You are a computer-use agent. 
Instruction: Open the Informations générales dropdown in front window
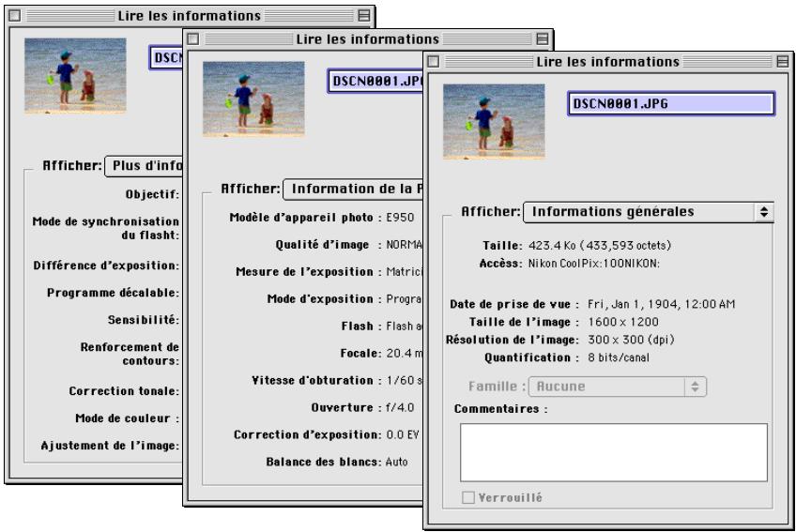(x=649, y=212)
